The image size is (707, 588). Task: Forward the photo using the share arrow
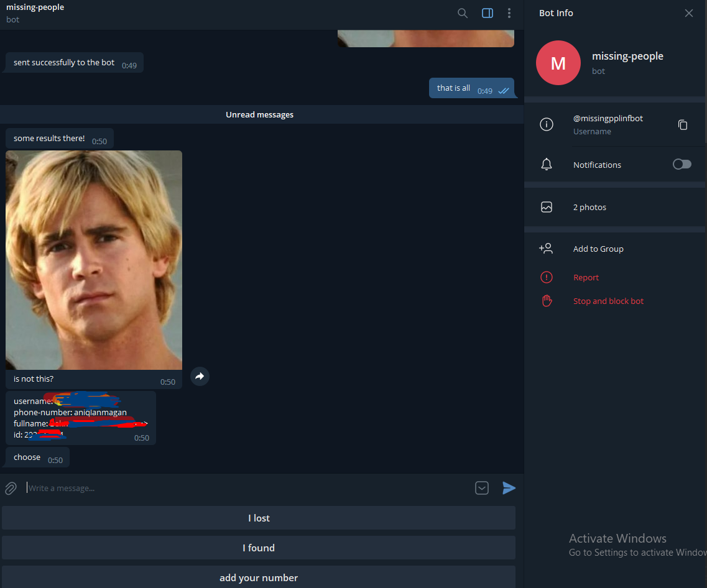click(x=200, y=375)
